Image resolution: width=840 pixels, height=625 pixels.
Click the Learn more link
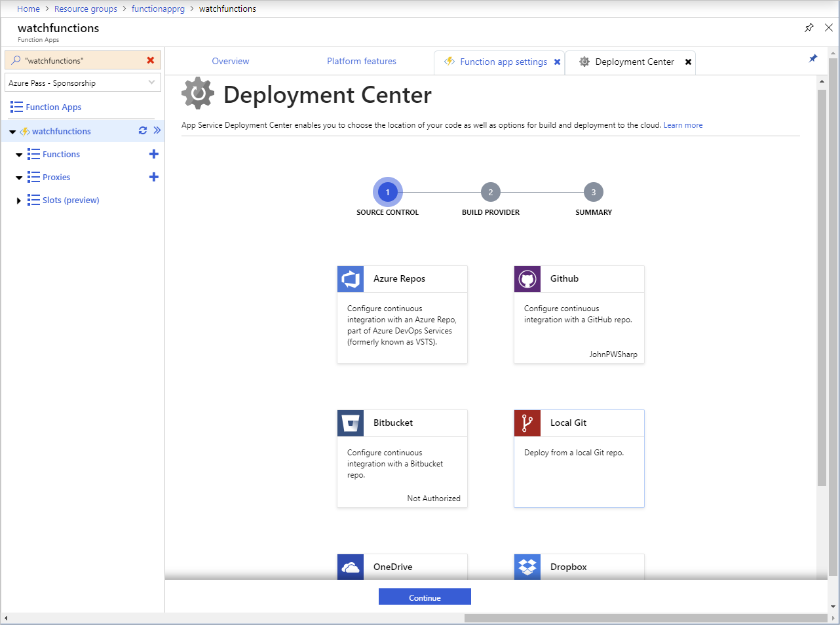(683, 125)
